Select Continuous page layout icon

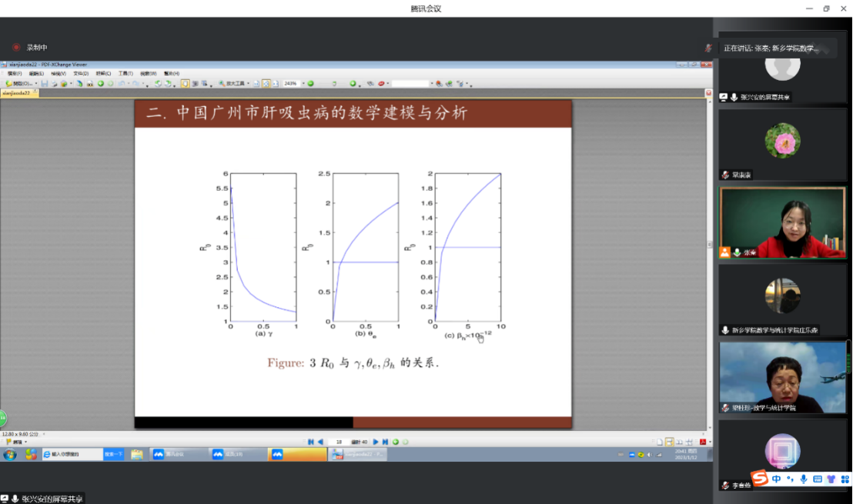pyautogui.click(x=670, y=442)
